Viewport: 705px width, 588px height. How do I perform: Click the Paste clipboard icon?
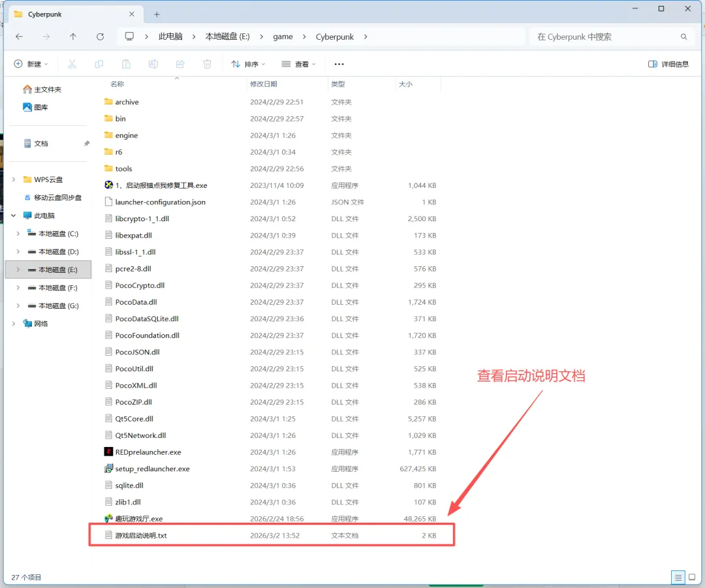(127, 65)
